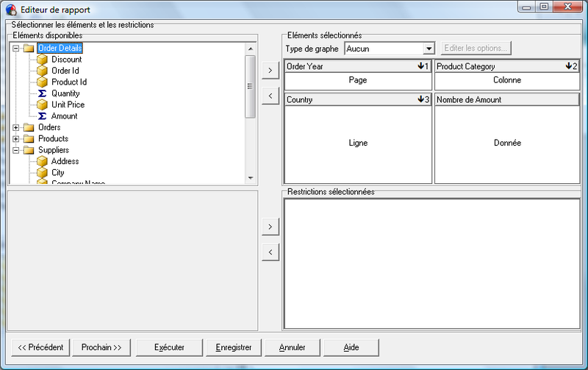Click the Discount field cube icon

tap(43, 60)
